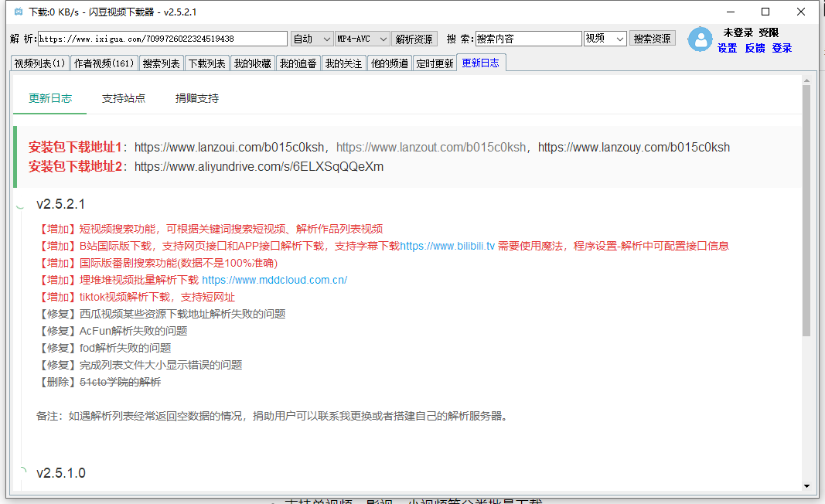Click the 解析资源 button

coord(414,39)
